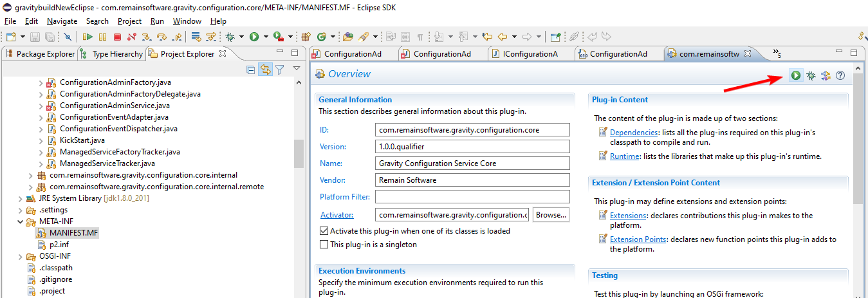Screen dimensions: 868x298
Task: Open the Run dropdown arrow in toolbar
Action: coord(266,37)
